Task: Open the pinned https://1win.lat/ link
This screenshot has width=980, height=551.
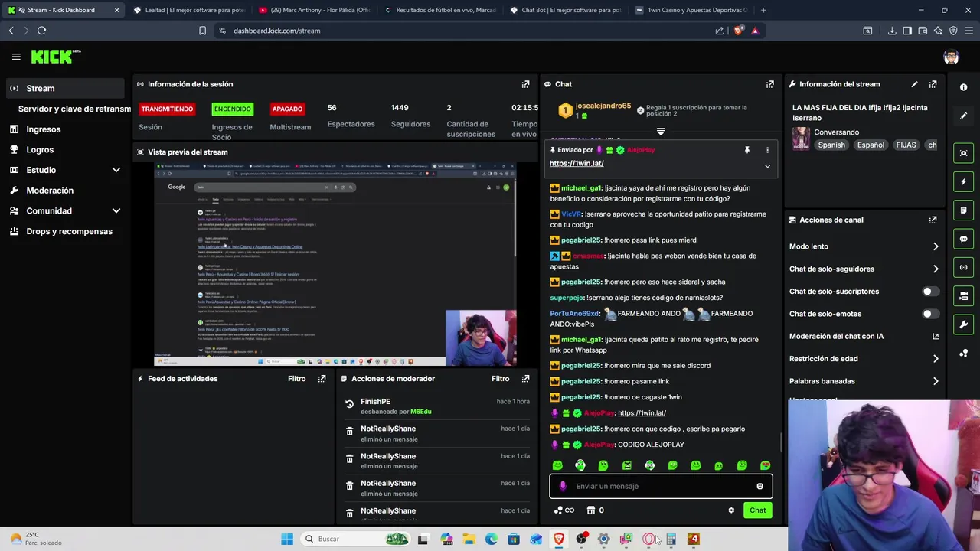Action: pyautogui.click(x=577, y=163)
